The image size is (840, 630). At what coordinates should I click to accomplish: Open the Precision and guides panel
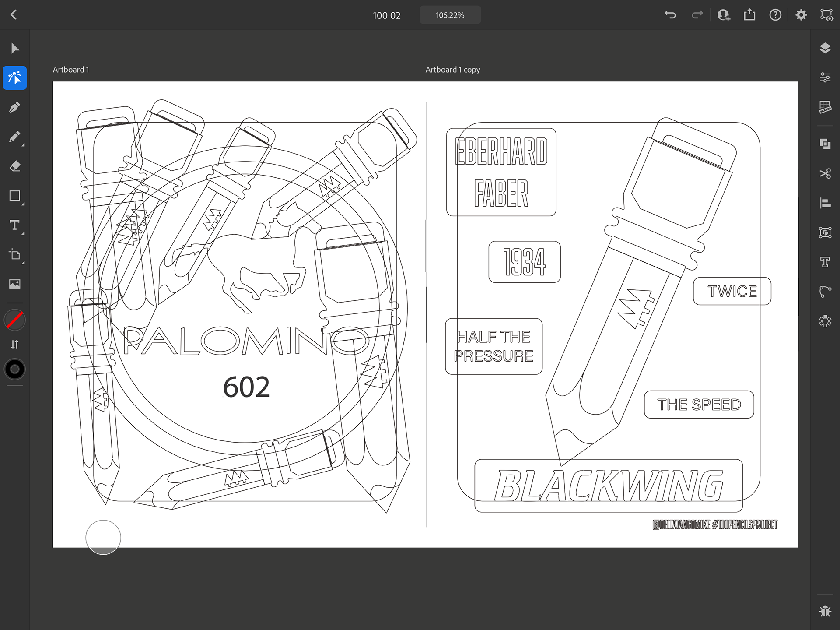tap(825, 107)
